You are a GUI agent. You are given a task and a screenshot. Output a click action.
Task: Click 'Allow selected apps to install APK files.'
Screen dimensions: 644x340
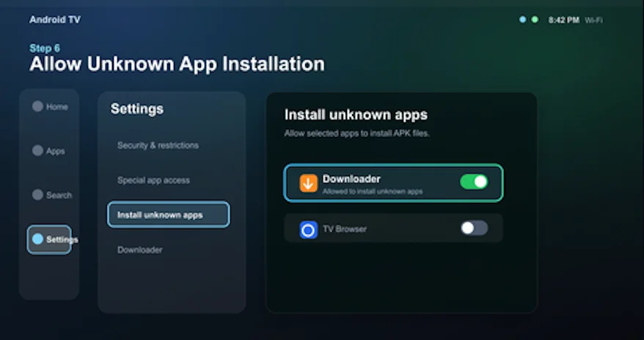357,133
